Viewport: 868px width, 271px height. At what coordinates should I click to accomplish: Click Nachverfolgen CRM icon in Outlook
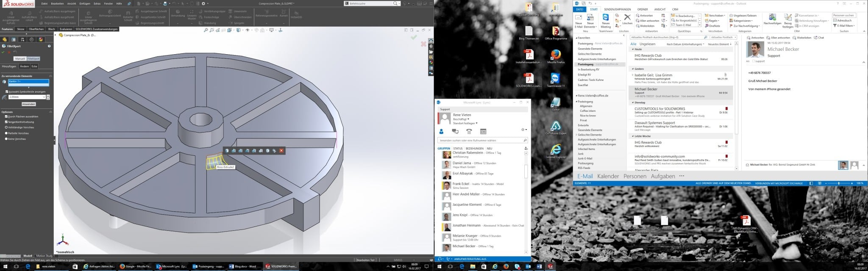pyautogui.click(x=772, y=19)
